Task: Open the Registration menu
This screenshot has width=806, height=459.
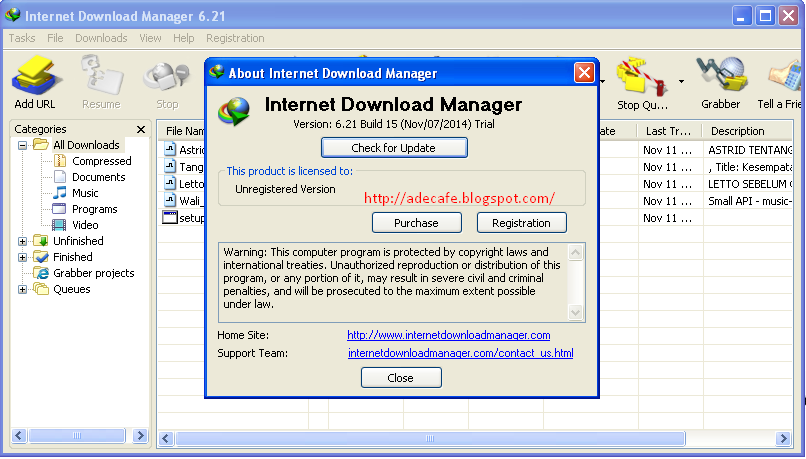Action: coord(235,38)
